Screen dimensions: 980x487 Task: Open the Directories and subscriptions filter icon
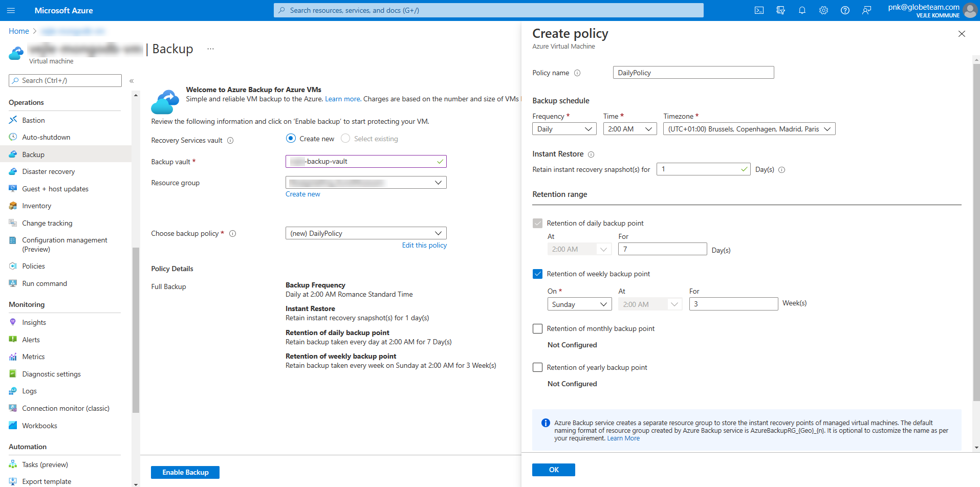click(780, 10)
